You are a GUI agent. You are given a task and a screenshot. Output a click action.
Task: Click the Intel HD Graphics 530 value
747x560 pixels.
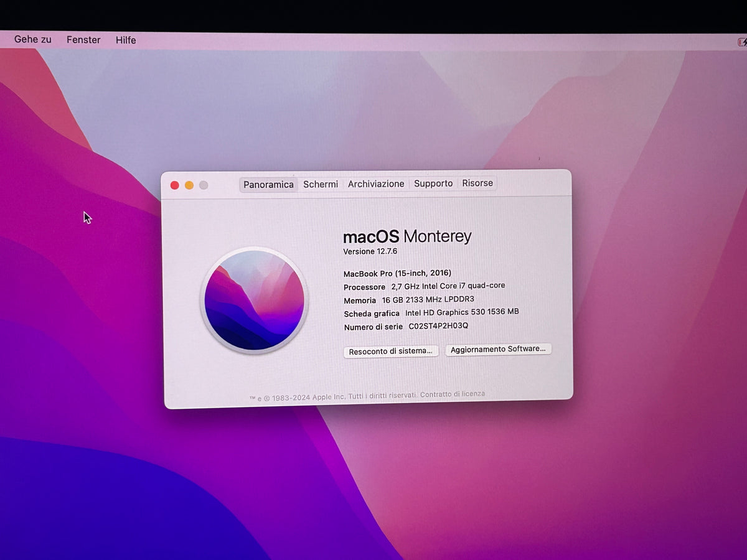(462, 312)
